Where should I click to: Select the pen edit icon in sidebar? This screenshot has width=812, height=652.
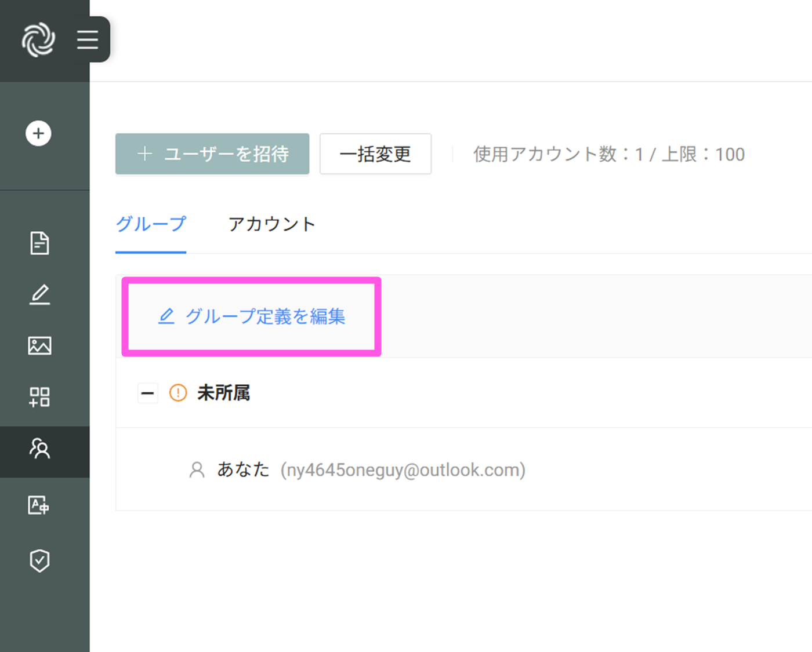coord(39,294)
